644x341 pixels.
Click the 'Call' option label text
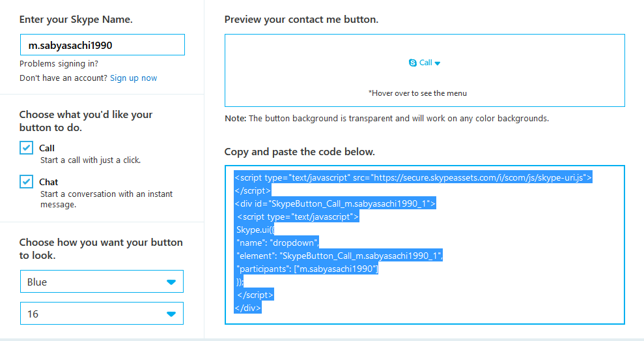47,148
